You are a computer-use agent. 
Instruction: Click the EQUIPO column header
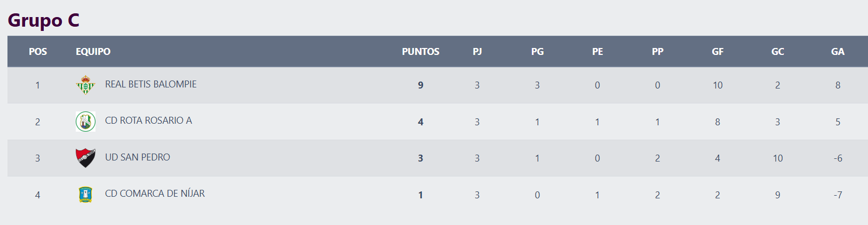coord(93,52)
